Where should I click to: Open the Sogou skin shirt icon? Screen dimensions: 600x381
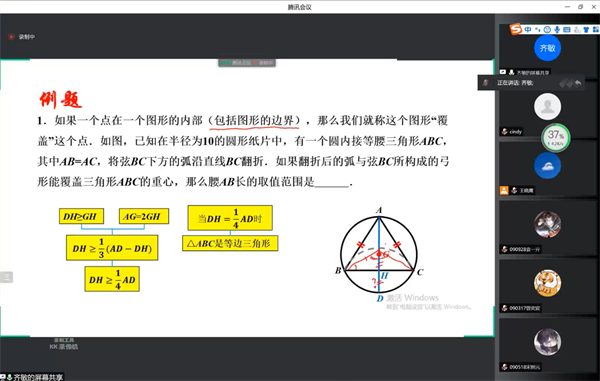pyautogui.click(x=586, y=29)
